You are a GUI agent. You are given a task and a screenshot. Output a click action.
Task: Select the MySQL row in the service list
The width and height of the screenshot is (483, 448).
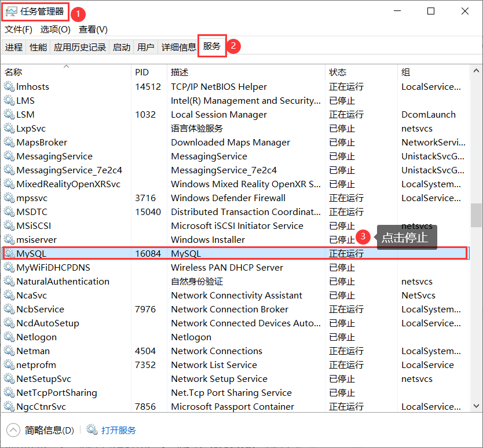pyautogui.click(x=174, y=253)
